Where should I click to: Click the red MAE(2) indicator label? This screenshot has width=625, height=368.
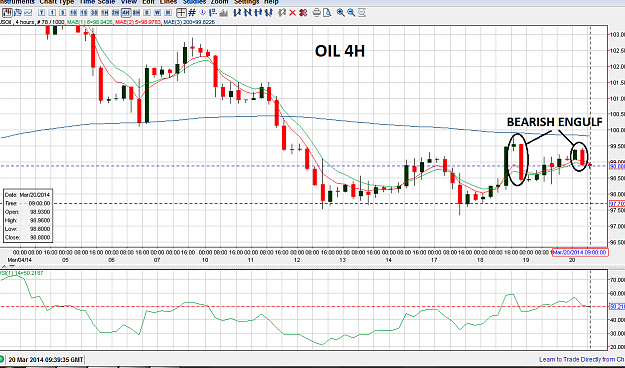[x=138, y=22]
